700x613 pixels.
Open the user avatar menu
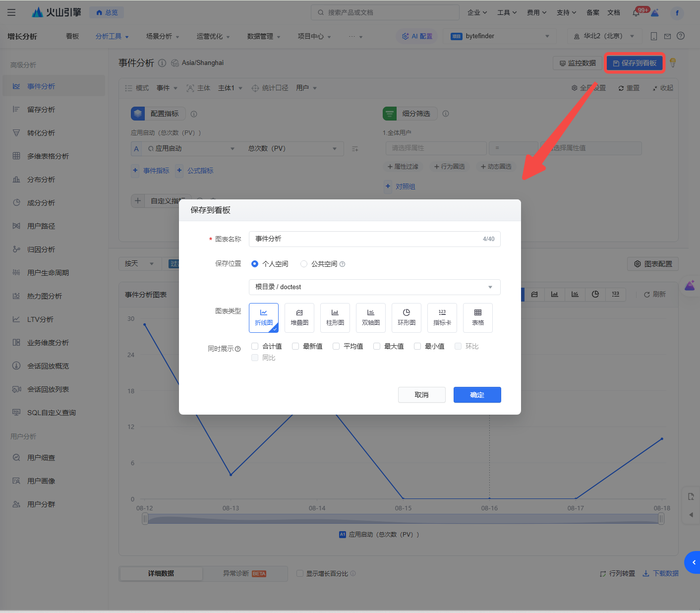click(677, 13)
